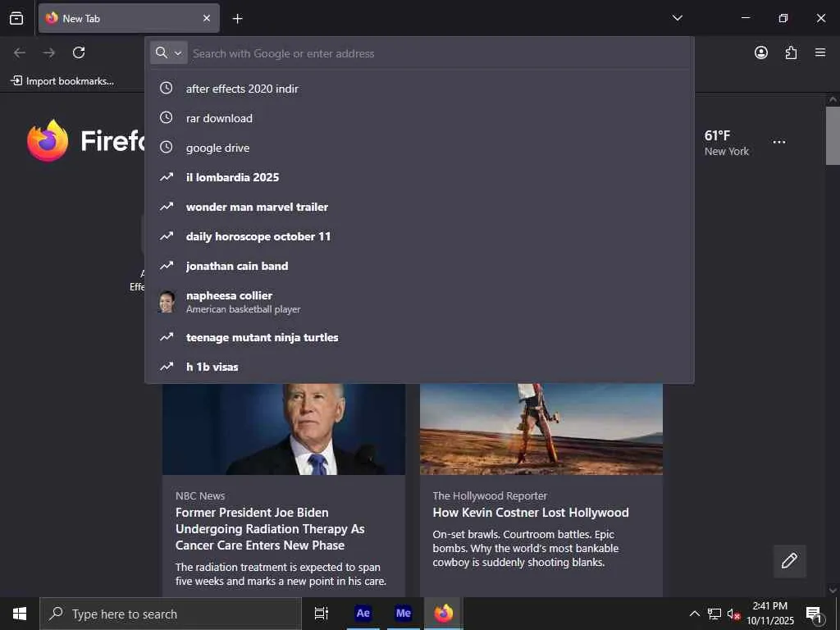840x630 pixels.
Task: Select 'rar download' history suggestion
Action: pyautogui.click(x=419, y=118)
